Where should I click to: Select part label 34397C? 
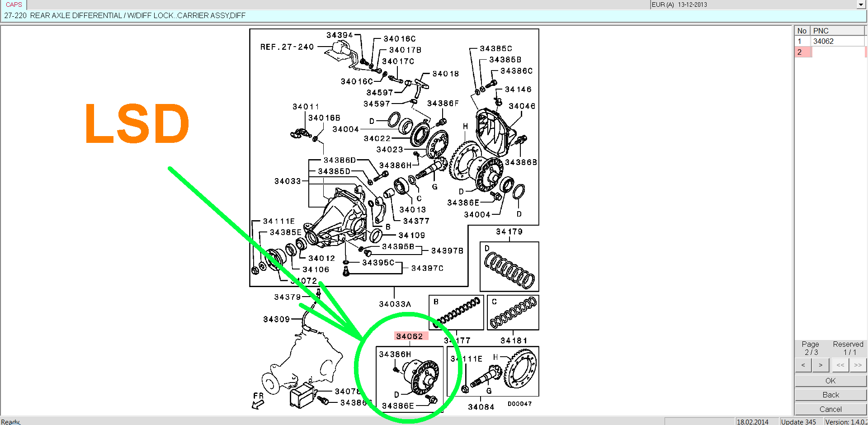pos(427,269)
